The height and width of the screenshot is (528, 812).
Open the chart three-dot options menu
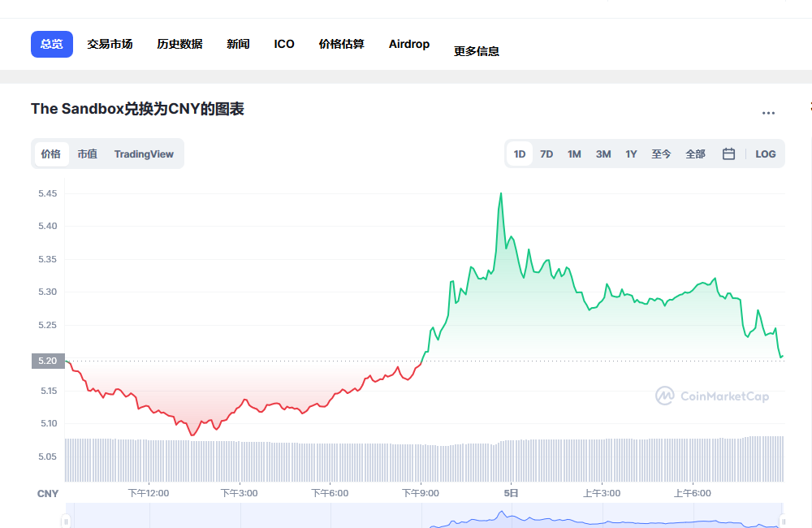(768, 113)
